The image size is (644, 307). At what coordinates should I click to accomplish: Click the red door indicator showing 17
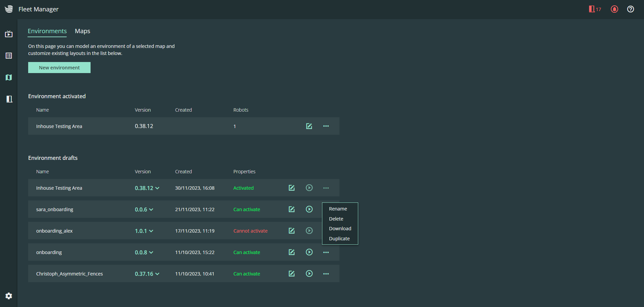pyautogui.click(x=595, y=9)
